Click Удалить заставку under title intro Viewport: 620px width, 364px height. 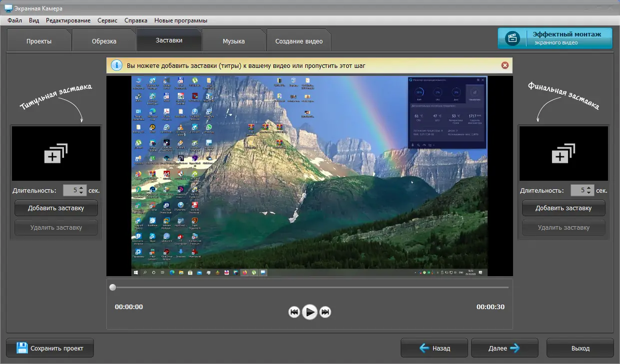56,228
